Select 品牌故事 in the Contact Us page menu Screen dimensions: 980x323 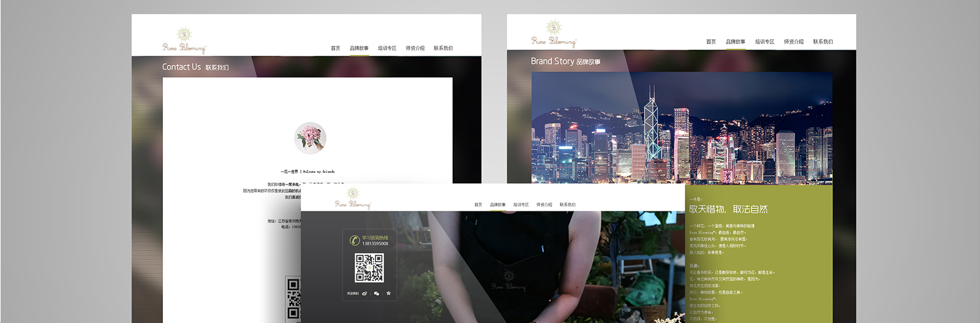coord(359,48)
